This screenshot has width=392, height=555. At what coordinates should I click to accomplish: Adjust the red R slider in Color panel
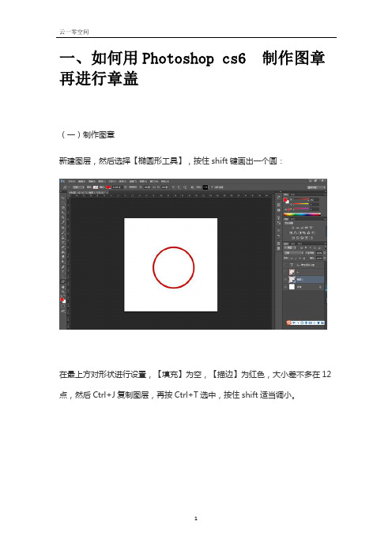[301, 199]
